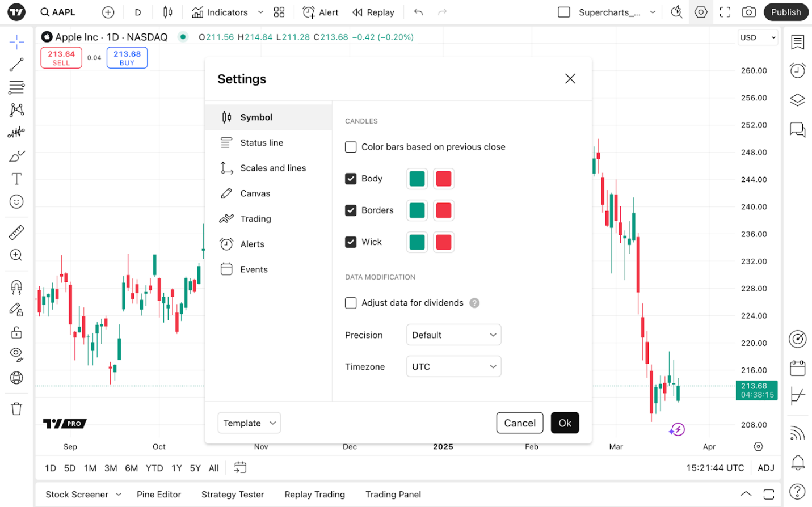Close the Settings dialog
The height and width of the screenshot is (507, 812).
click(570, 79)
